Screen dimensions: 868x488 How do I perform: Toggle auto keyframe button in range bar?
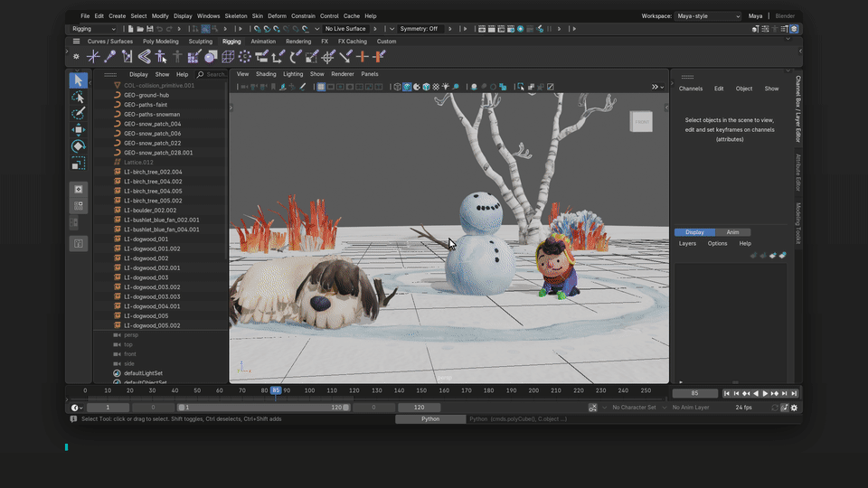coord(593,408)
